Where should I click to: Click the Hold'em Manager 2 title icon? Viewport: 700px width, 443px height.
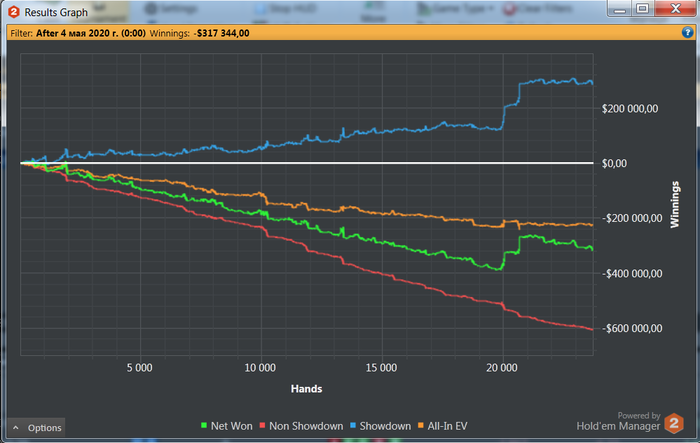point(14,12)
